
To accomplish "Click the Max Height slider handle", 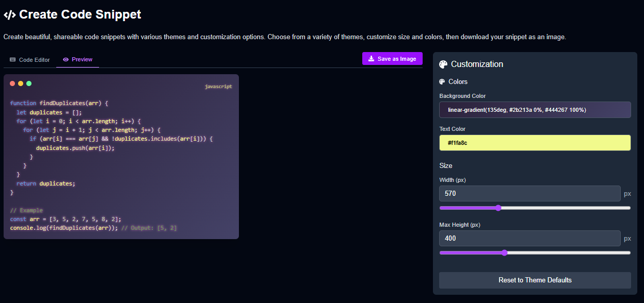I will pyautogui.click(x=504, y=252).
